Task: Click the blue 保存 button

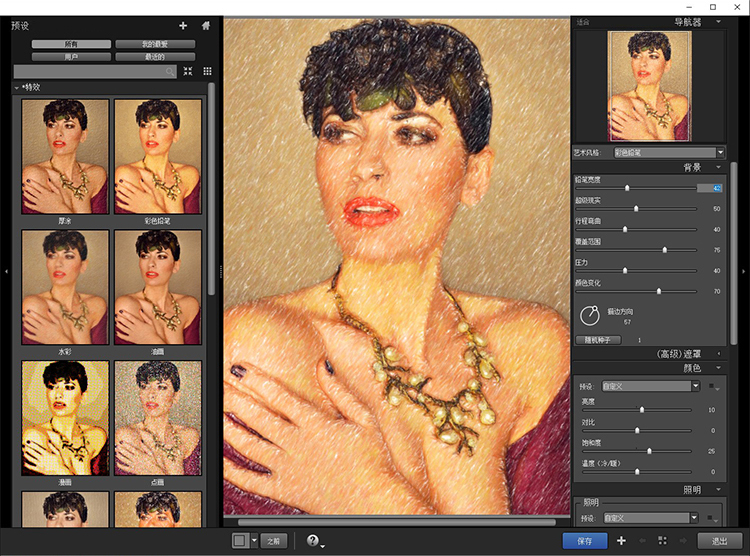Action: tap(585, 541)
